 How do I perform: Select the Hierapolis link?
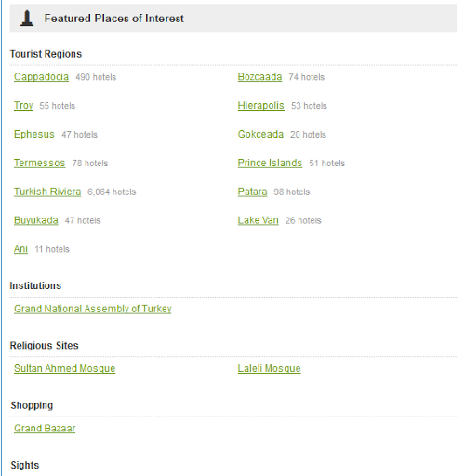(261, 106)
